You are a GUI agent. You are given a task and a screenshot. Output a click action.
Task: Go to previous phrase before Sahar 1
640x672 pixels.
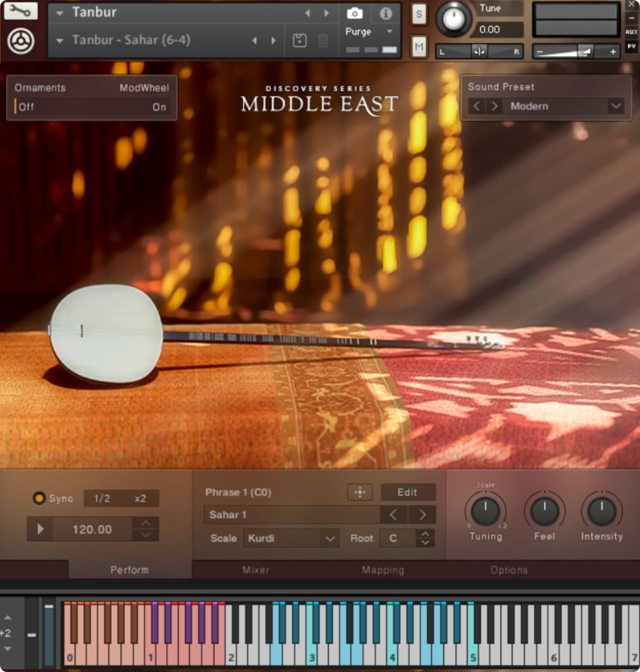(393, 514)
